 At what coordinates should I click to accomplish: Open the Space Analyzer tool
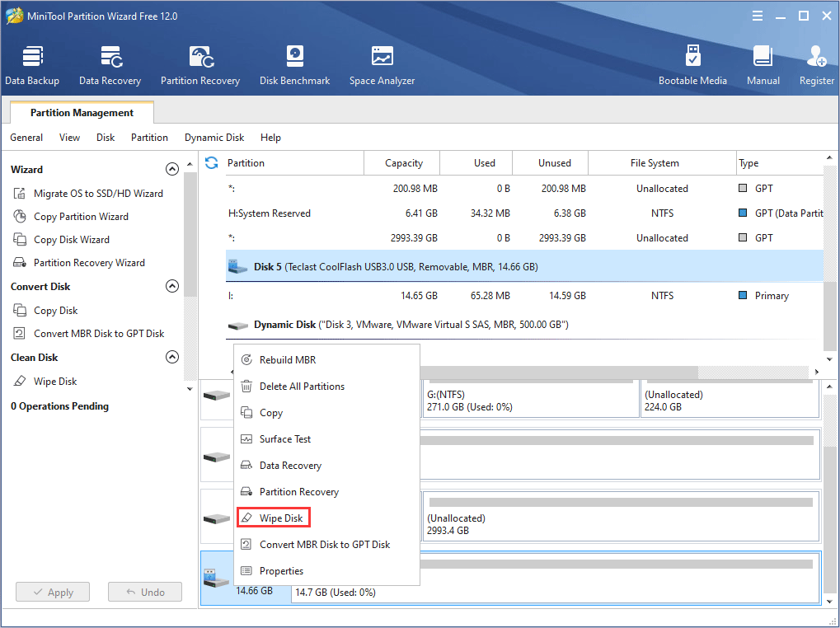pyautogui.click(x=382, y=66)
